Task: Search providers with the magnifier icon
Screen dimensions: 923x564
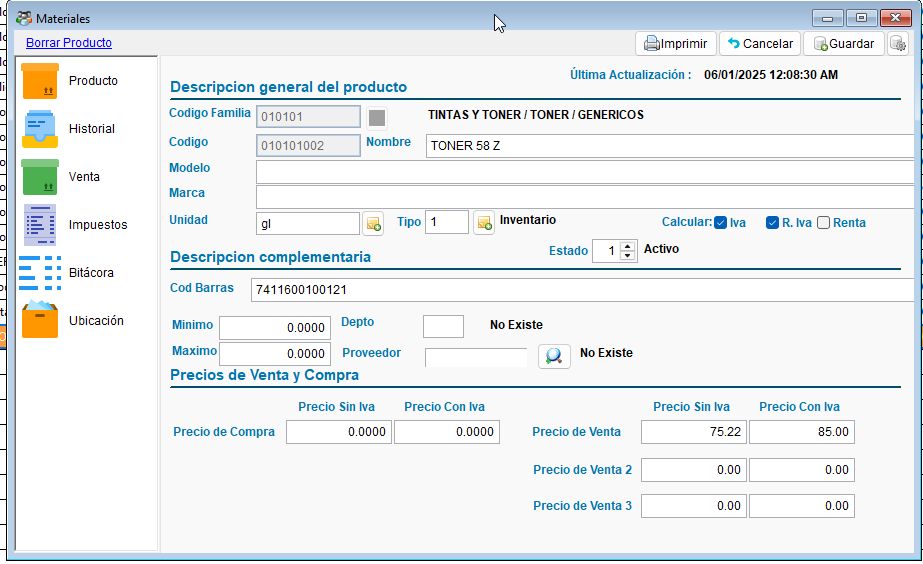Action: tap(554, 356)
